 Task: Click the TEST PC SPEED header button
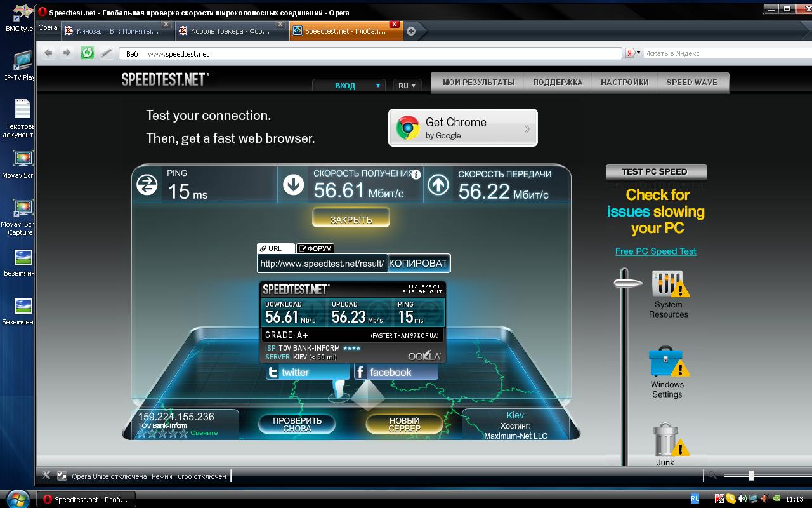click(x=656, y=172)
